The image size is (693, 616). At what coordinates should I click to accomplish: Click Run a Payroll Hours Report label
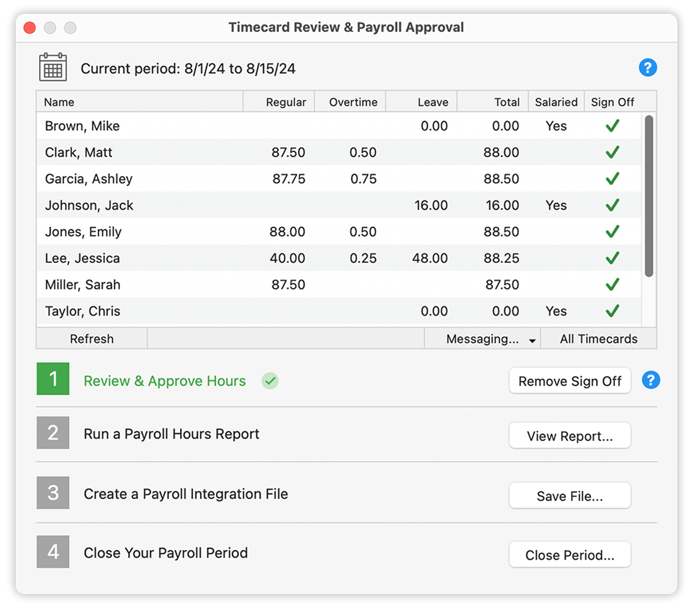pyautogui.click(x=171, y=434)
